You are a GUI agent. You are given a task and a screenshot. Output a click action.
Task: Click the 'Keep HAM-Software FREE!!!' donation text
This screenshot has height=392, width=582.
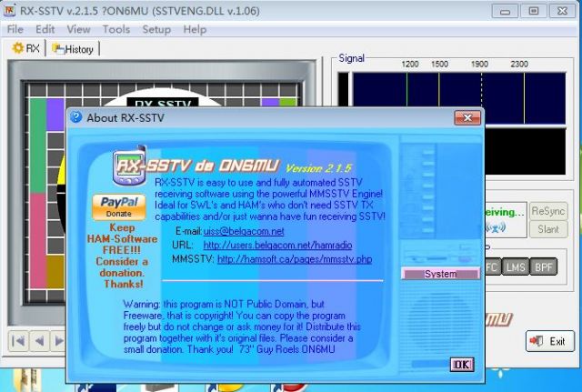point(122,256)
